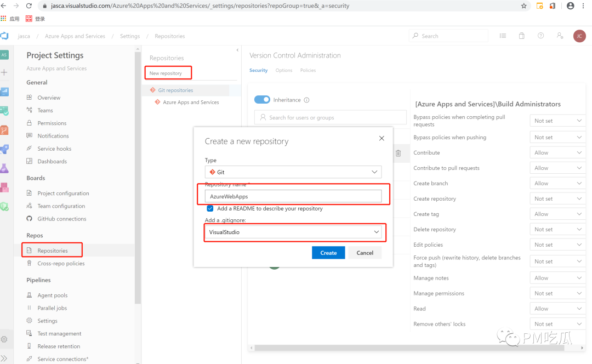592x364 pixels.
Task: Open Team configuration settings
Action: (x=61, y=206)
